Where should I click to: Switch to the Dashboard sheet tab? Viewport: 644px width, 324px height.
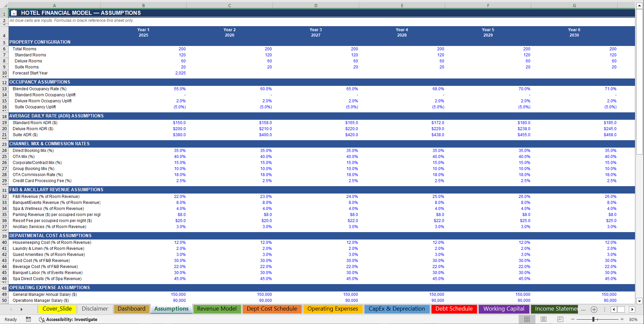click(x=131, y=309)
